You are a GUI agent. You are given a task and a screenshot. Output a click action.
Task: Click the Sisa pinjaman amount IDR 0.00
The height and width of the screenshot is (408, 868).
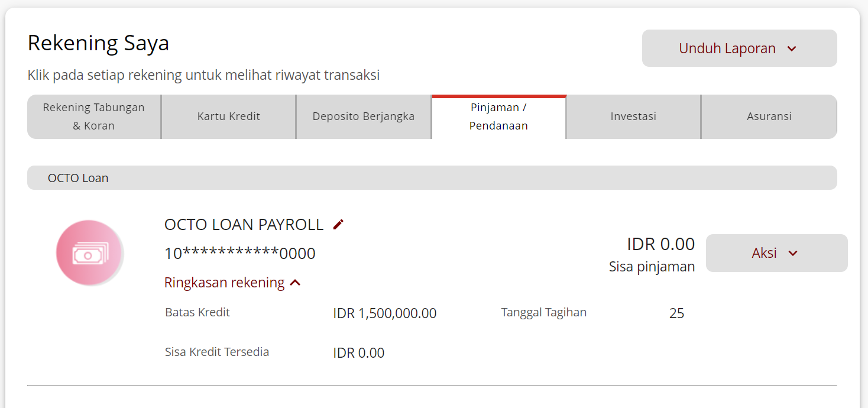point(660,244)
